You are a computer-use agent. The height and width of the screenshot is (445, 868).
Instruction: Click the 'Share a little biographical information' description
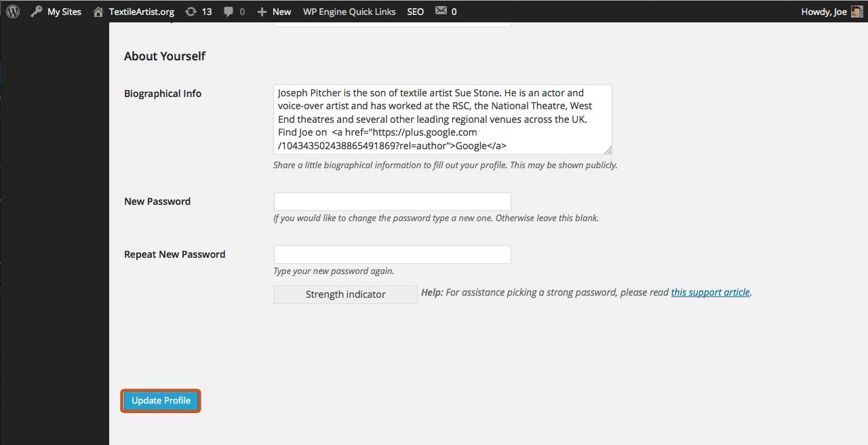click(x=446, y=165)
